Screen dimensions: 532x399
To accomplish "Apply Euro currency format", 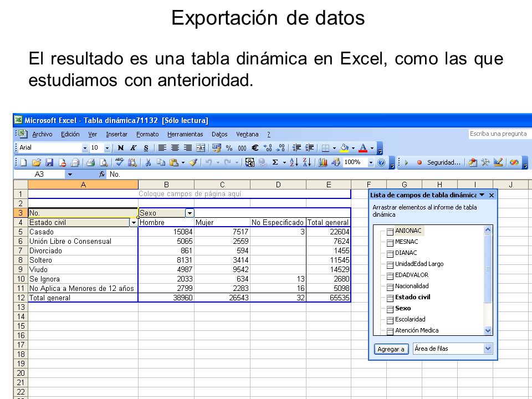I will (x=255, y=148).
